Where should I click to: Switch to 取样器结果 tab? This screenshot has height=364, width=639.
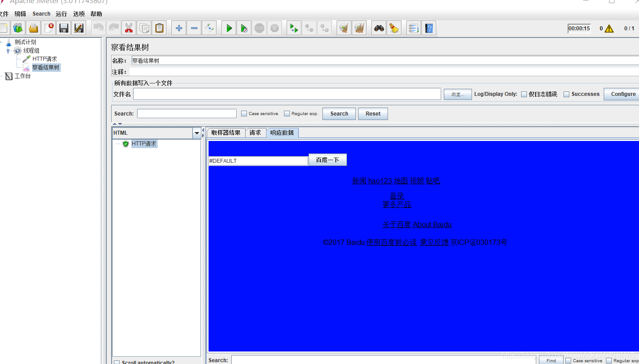[x=226, y=132]
